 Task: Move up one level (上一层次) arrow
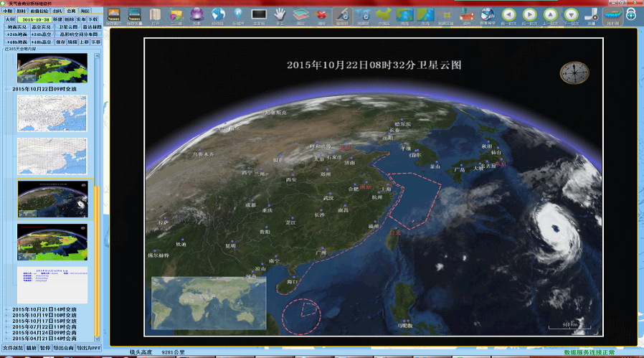coord(550,17)
